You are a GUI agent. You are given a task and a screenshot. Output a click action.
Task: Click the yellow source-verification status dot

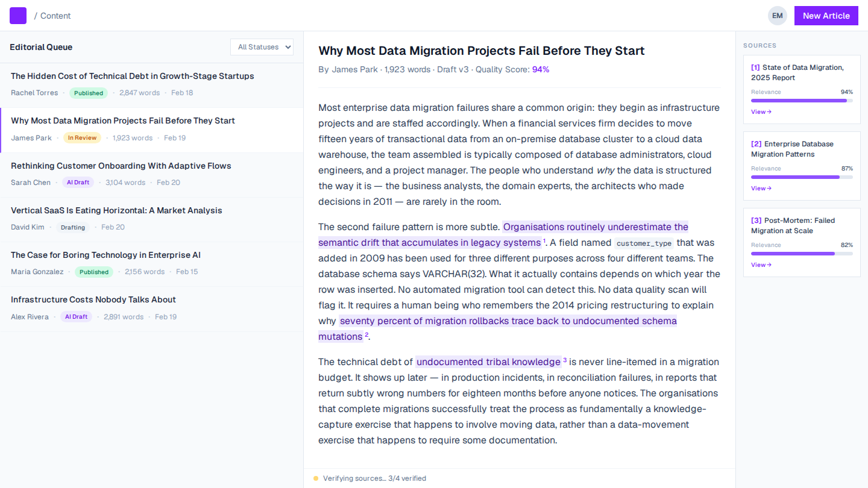[316, 478]
